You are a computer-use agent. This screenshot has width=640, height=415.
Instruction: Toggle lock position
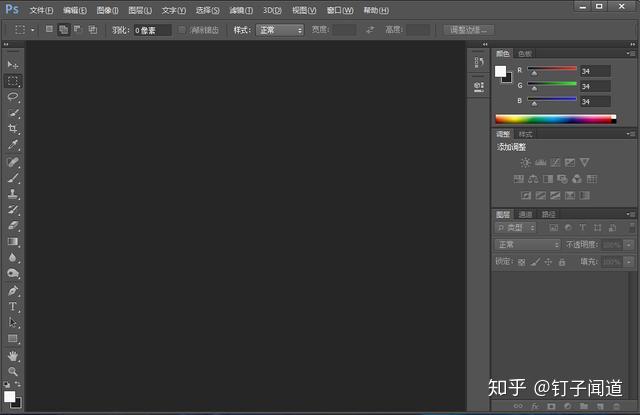[548, 262]
